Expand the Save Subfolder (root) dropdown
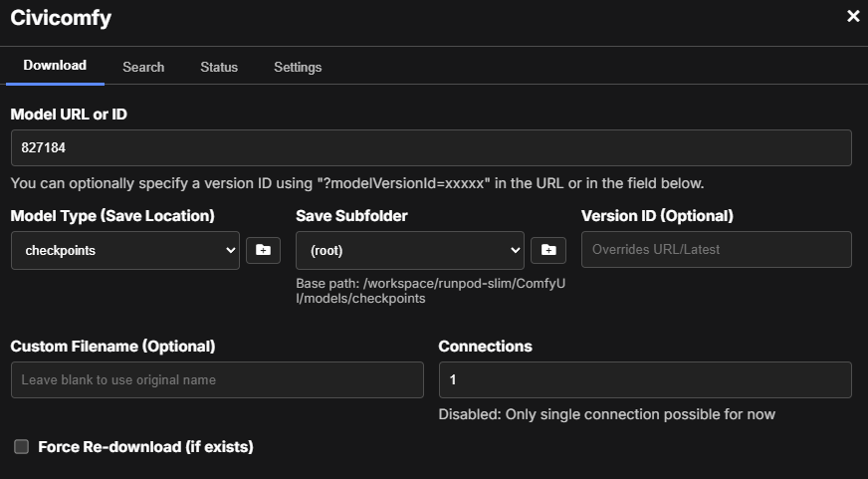The height and width of the screenshot is (479, 868). pos(410,250)
